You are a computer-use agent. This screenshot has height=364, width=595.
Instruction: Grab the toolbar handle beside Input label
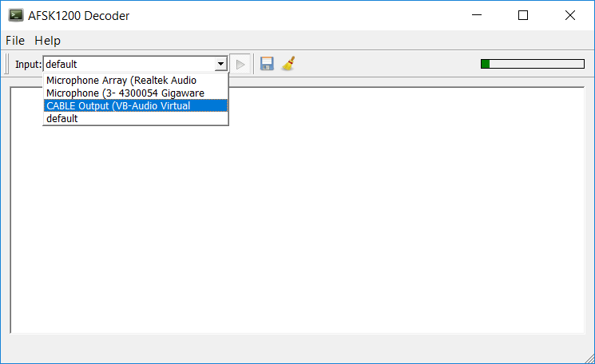(x=6, y=64)
